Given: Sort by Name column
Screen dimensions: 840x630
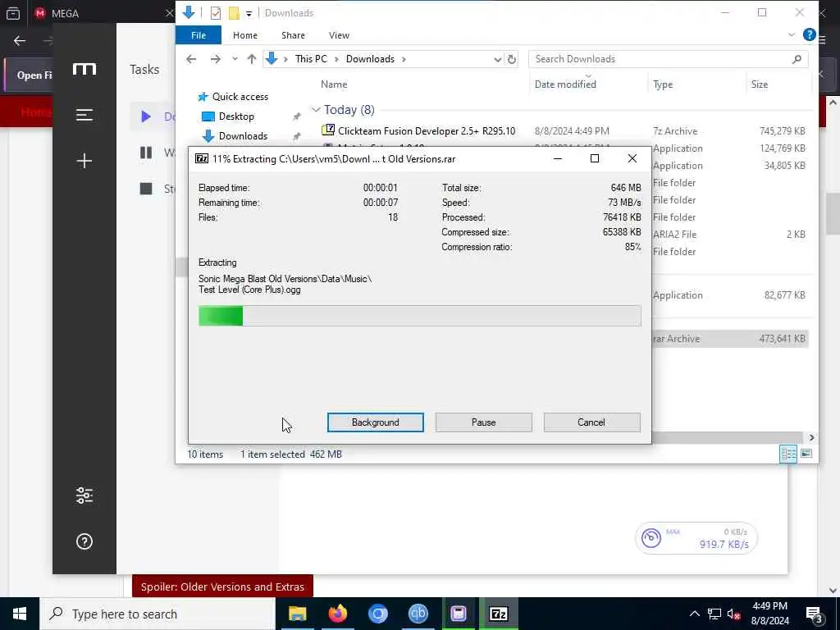Looking at the screenshot, I should (334, 84).
